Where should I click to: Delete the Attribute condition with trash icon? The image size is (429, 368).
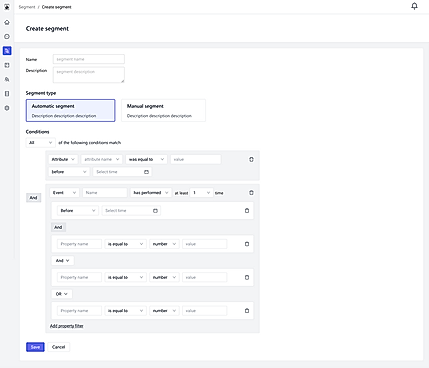coord(251,159)
